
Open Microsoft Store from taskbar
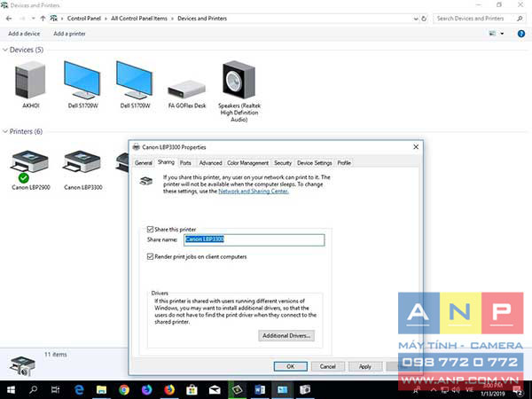[192, 389]
